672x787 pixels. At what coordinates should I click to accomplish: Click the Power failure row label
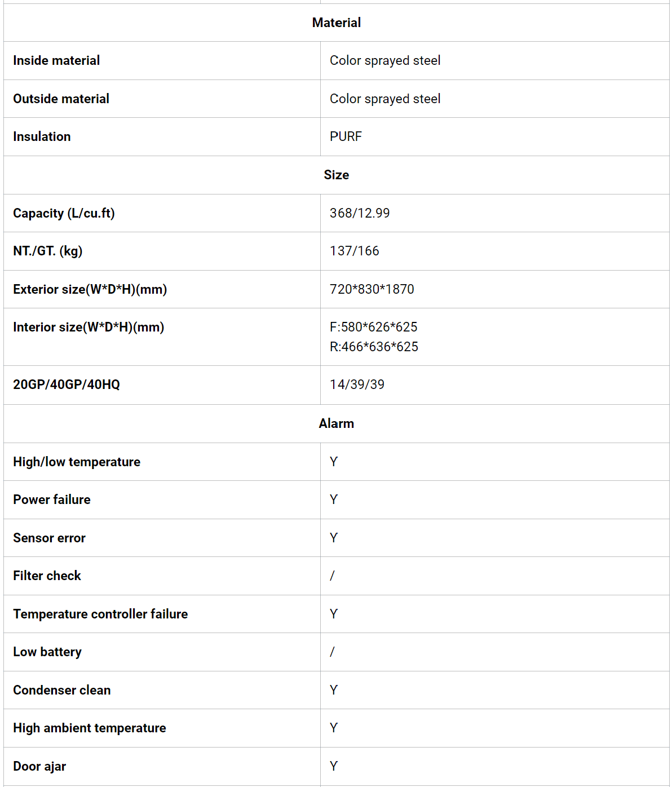tap(52, 499)
